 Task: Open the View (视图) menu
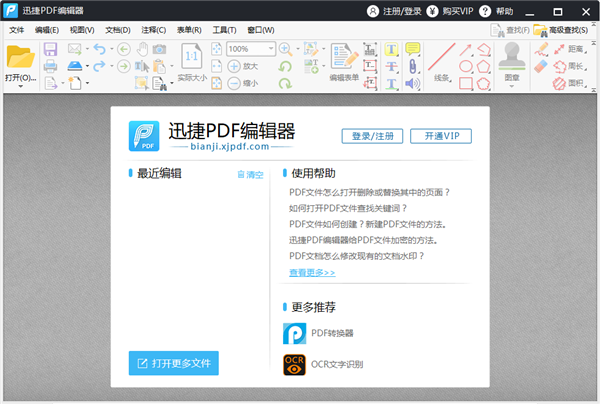coord(82,30)
